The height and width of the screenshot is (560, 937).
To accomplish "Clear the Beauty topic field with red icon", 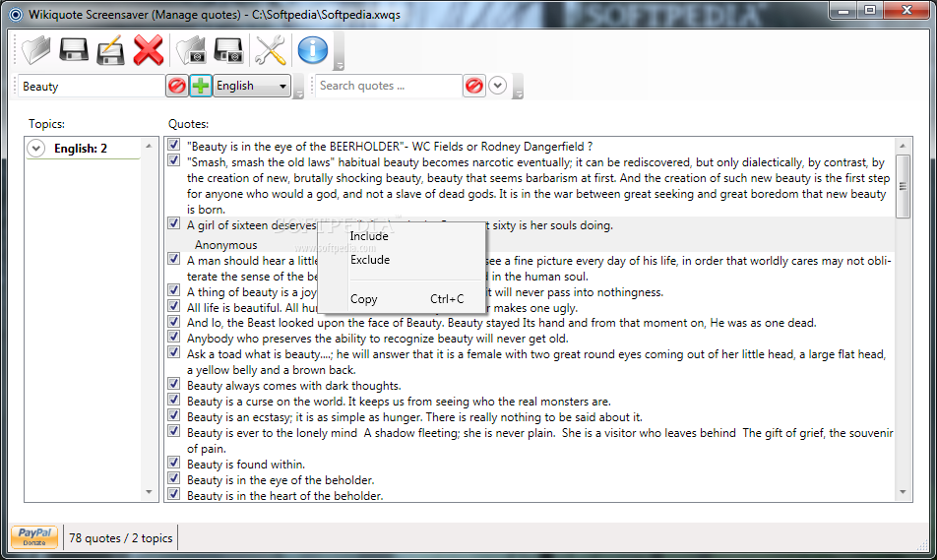I will pos(177,86).
